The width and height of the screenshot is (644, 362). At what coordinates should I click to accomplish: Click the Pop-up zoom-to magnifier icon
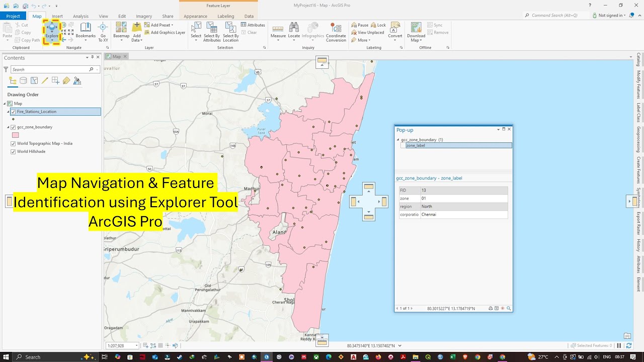[x=509, y=308]
